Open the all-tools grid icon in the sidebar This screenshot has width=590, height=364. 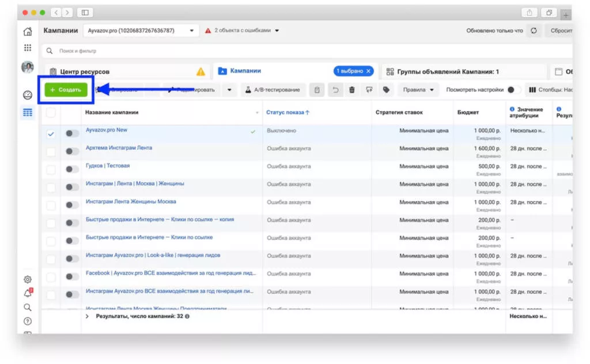(x=28, y=48)
